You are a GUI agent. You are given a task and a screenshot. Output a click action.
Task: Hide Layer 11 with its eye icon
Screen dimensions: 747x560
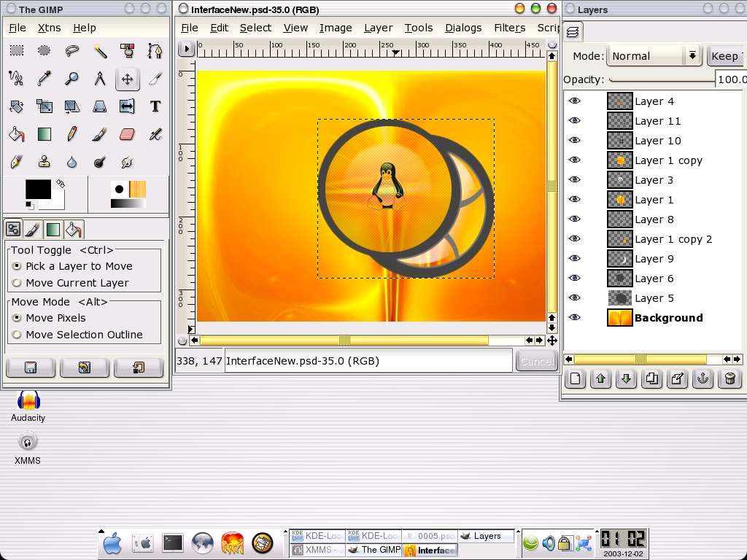click(x=575, y=120)
